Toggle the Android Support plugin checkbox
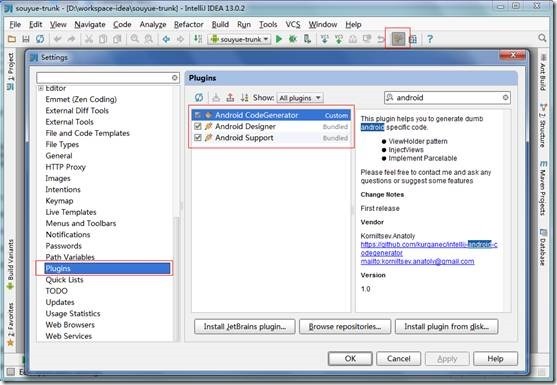Image resolution: width=557 pixels, height=385 pixels. click(198, 137)
